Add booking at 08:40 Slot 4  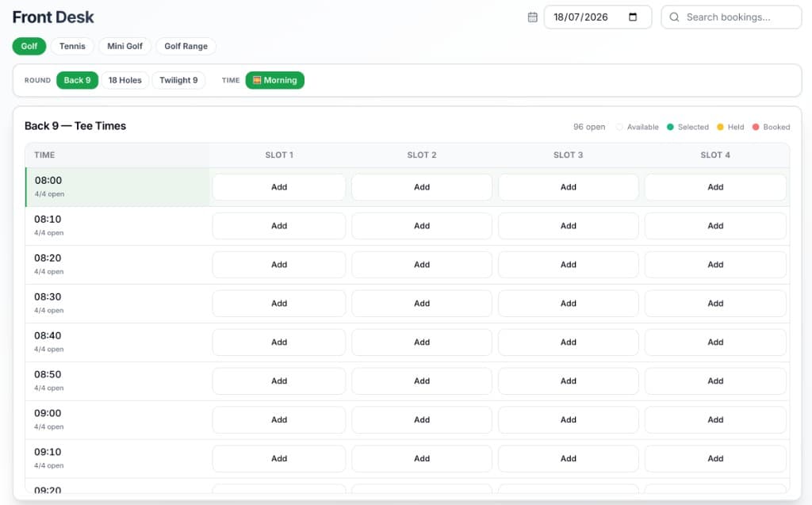pos(715,342)
